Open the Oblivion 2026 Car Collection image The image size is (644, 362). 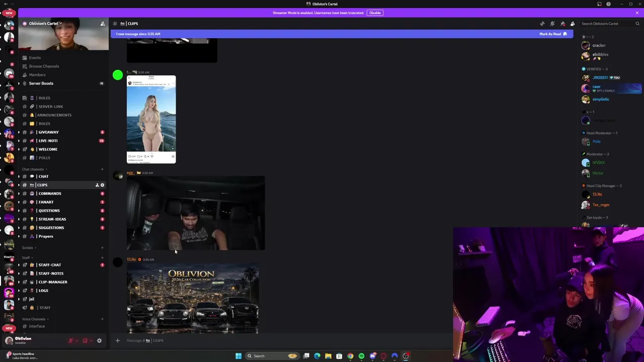tap(193, 299)
